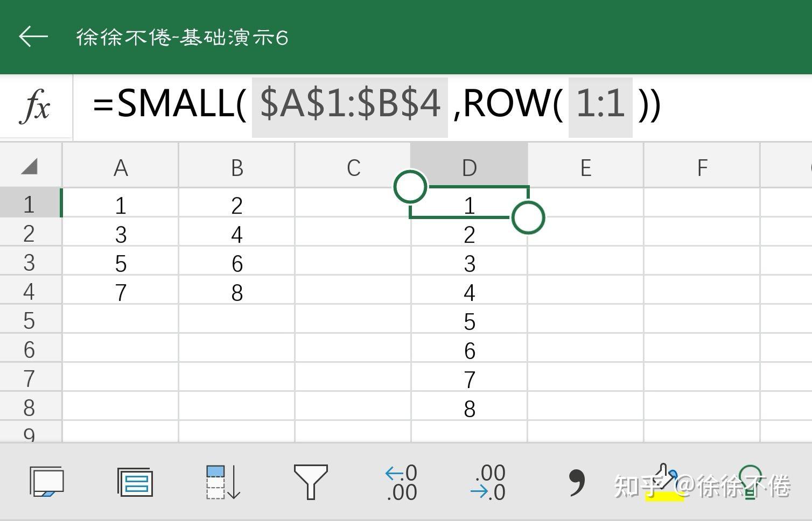
Task: Select row 2 header
Action: [x=30, y=232]
